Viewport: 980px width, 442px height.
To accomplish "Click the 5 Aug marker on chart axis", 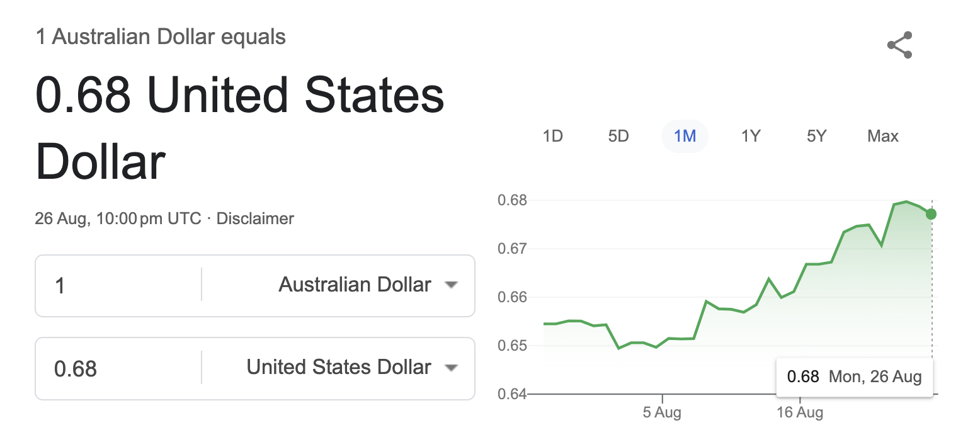I will pos(662,413).
